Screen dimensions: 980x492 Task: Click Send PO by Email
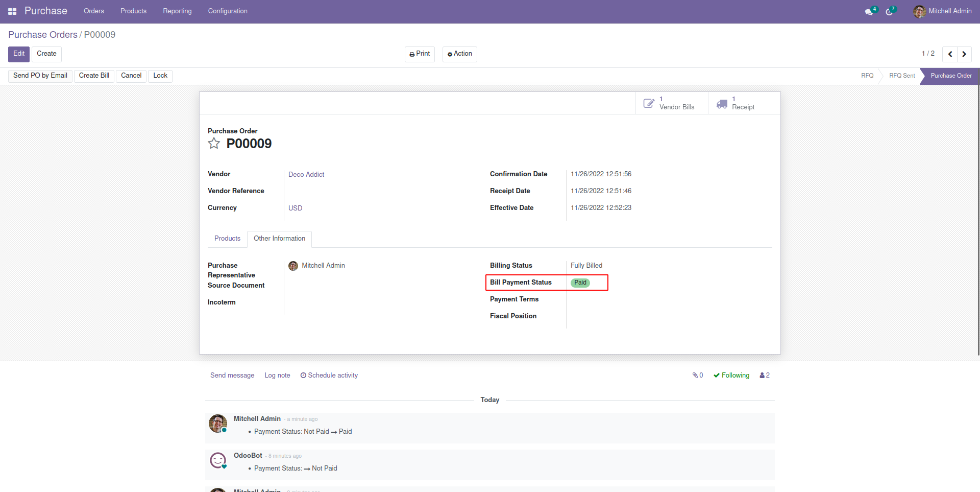click(40, 76)
